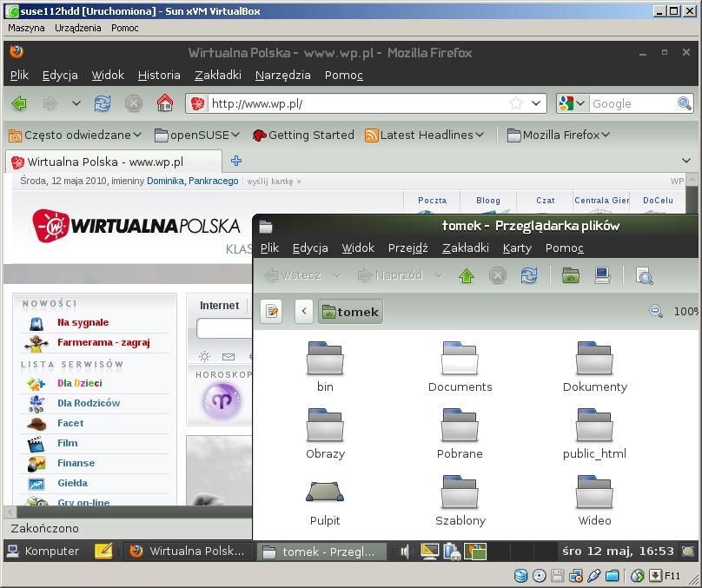Viewport: 702px width, 588px height.
Task: Open the Poczta link on wp.pl
Action: coord(432,201)
